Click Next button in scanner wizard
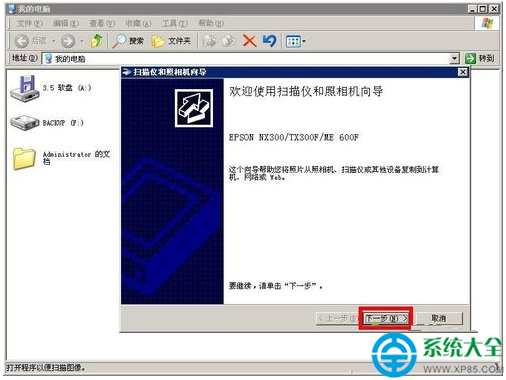 [386, 318]
